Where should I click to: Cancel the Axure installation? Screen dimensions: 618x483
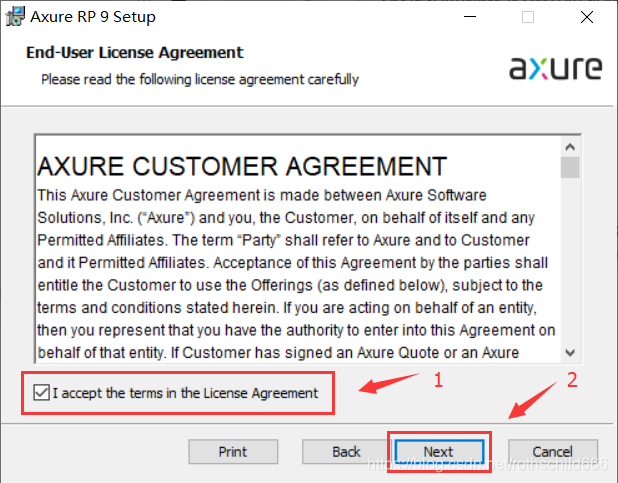coord(552,452)
